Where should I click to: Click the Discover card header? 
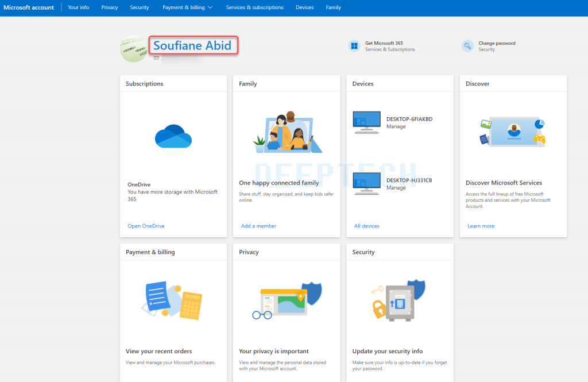click(x=477, y=84)
